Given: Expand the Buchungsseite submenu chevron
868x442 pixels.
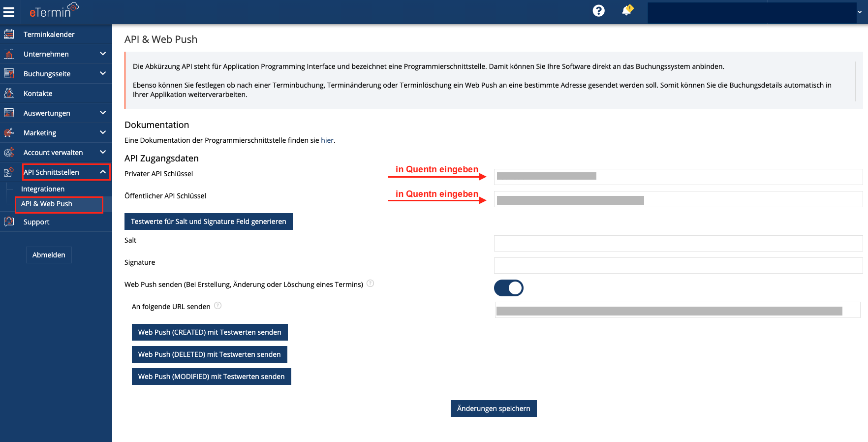Looking at the screenshot, I should (103, 73).
